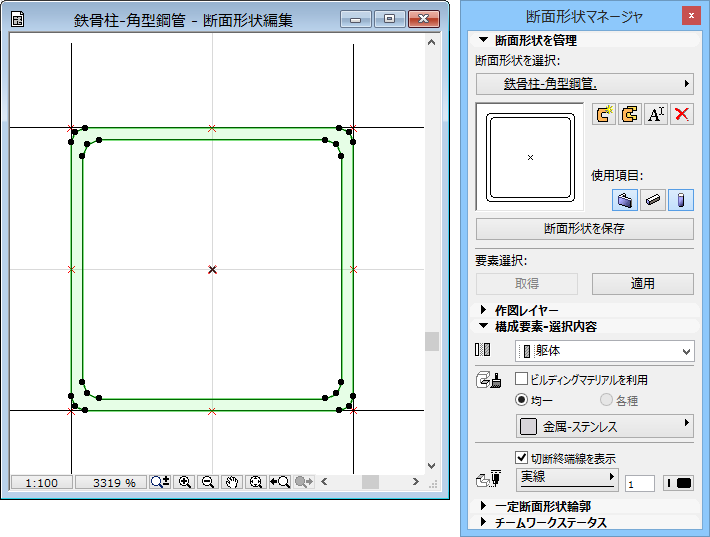Screen dimensions: 710x537
Task: Click the zoom in magnifier icon
Action: click(185, 482)
